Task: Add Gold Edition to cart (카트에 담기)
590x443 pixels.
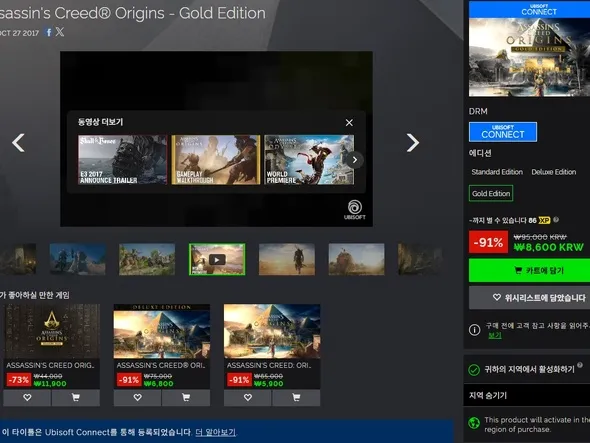Action: coord(529,270)
